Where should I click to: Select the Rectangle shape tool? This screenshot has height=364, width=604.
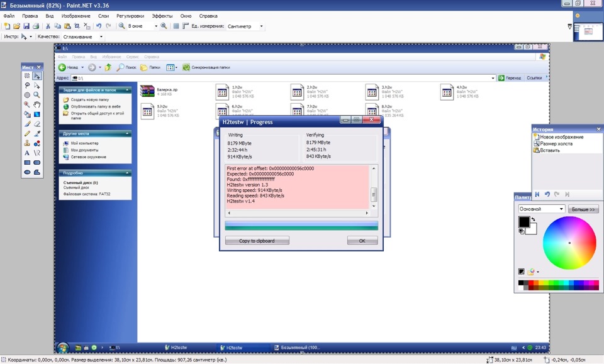coord(27,162)
